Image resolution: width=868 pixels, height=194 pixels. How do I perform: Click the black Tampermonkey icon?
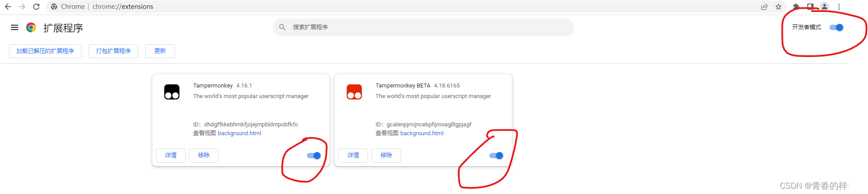pyautogui.click(x=172, y=92)
